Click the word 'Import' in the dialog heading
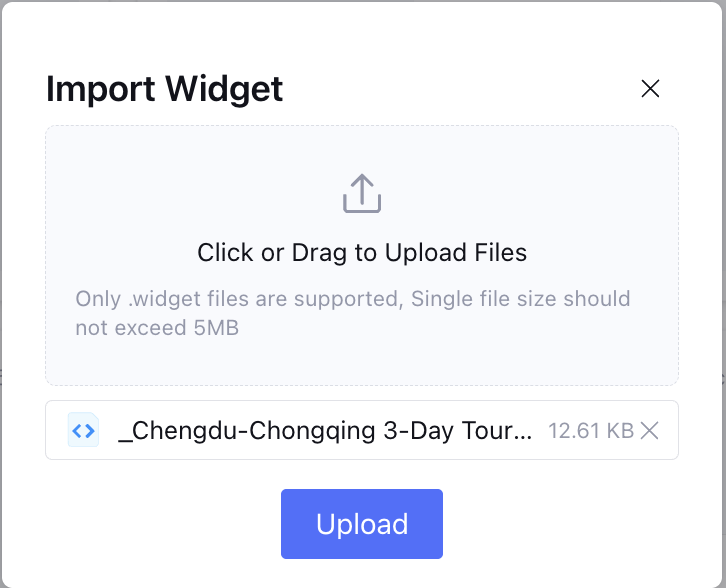This screenshot has height=588, width=726. tap(100, 89)
